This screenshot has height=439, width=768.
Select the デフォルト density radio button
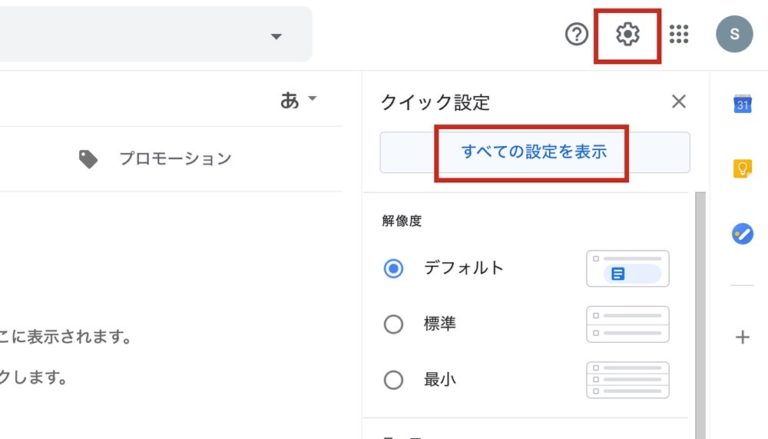click(x=394, y=268)
